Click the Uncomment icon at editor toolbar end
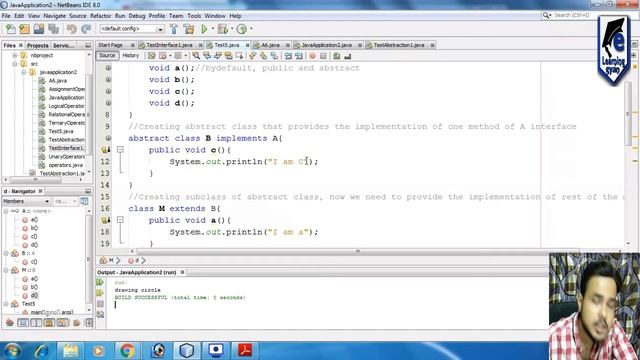This screenshot has height=360, width=640. pyautogui.click(x=348, y=56)
